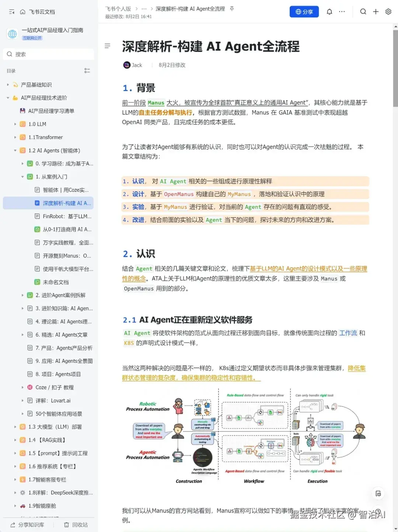The width and height of the screenshot is (398, 532).
Task: Click the 分享 share button
Action: click(304, 12)
